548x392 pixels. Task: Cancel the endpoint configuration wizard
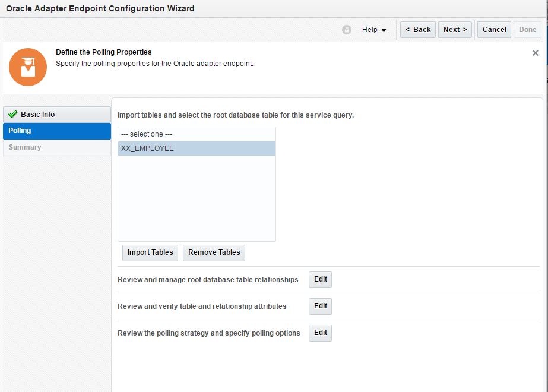click(494, 30)
